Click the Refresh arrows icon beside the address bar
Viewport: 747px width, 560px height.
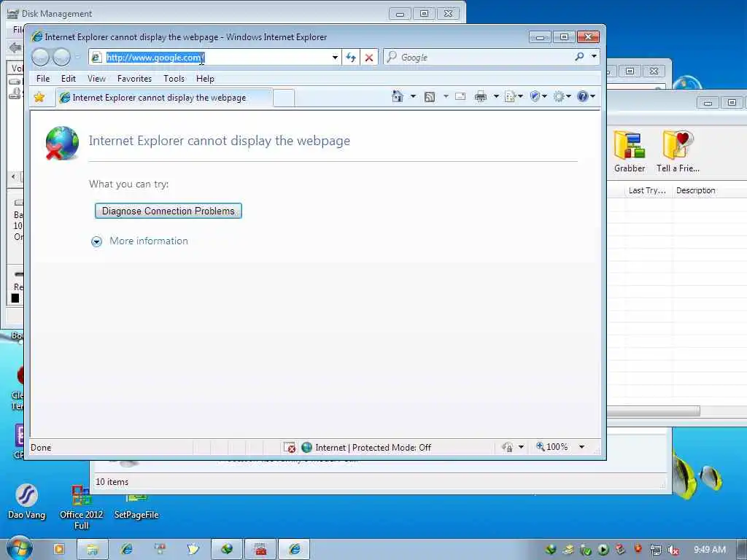[351, 58]
